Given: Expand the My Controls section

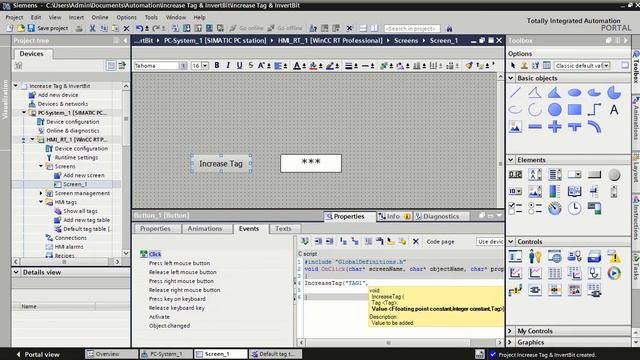Looking at the screenshot, I should 511,331.
